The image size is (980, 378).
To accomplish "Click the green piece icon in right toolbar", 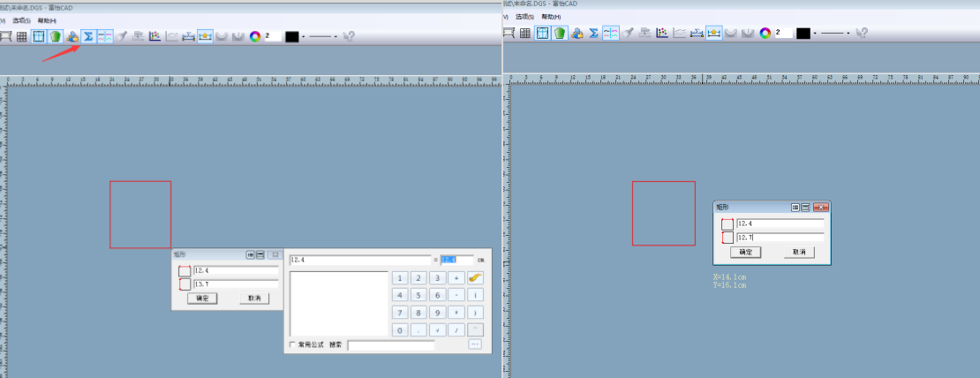I will coord(560,33).
